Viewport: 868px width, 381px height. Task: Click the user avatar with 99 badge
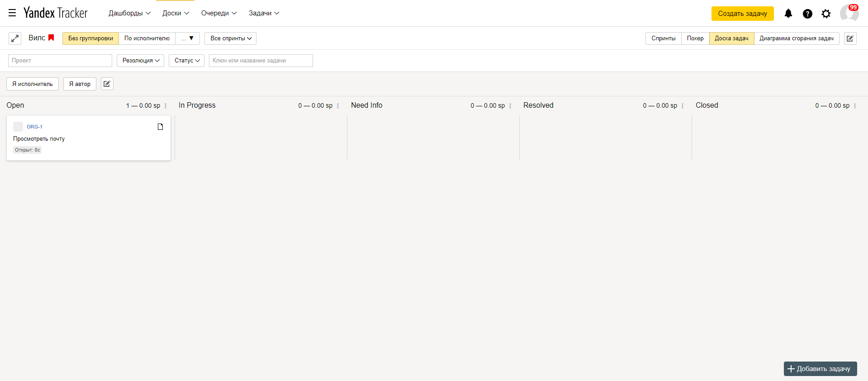pyautogui.click(x=849, y=13)
